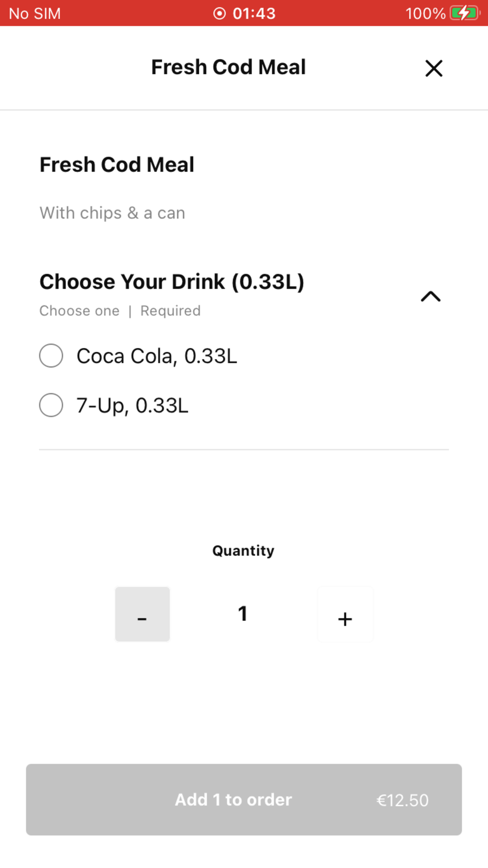This screenshot has width=488, height=868.
Task: Tap the Coca Cola, 0.33L label
Action: coord(157,356)
